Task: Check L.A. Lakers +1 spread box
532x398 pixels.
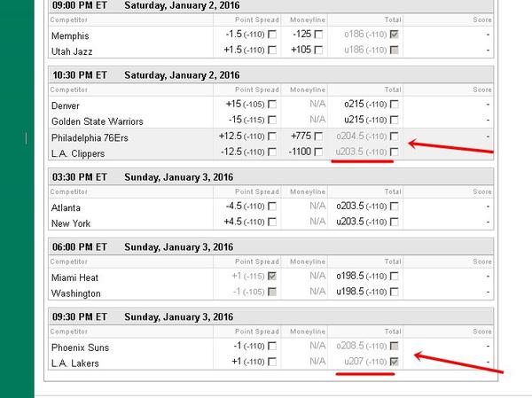Action: tap(272, 362)
